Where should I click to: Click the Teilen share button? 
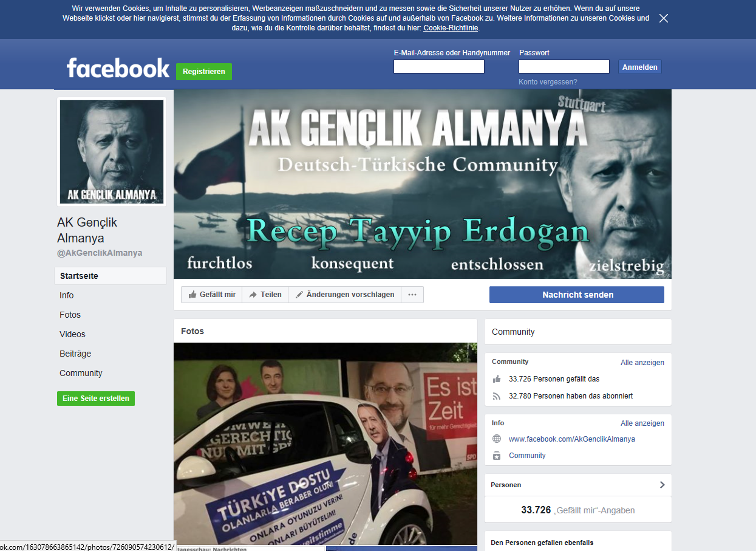tap(265, 295)
